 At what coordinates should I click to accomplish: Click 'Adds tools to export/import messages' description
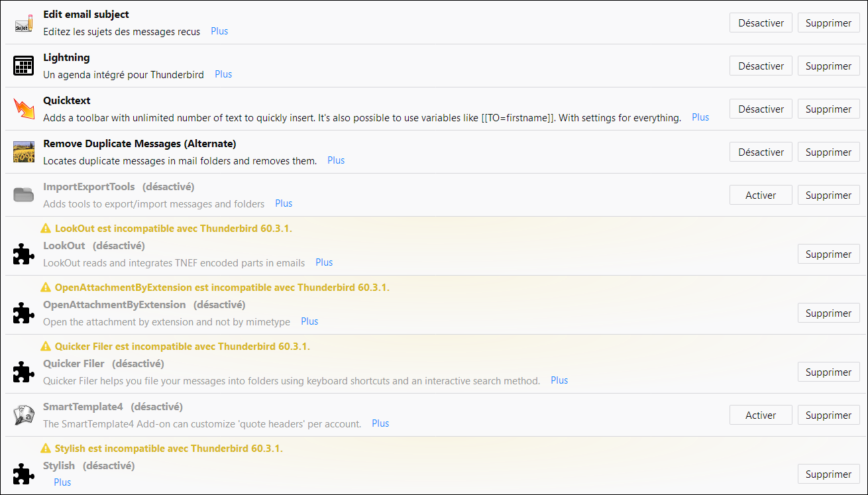[154, 204]
